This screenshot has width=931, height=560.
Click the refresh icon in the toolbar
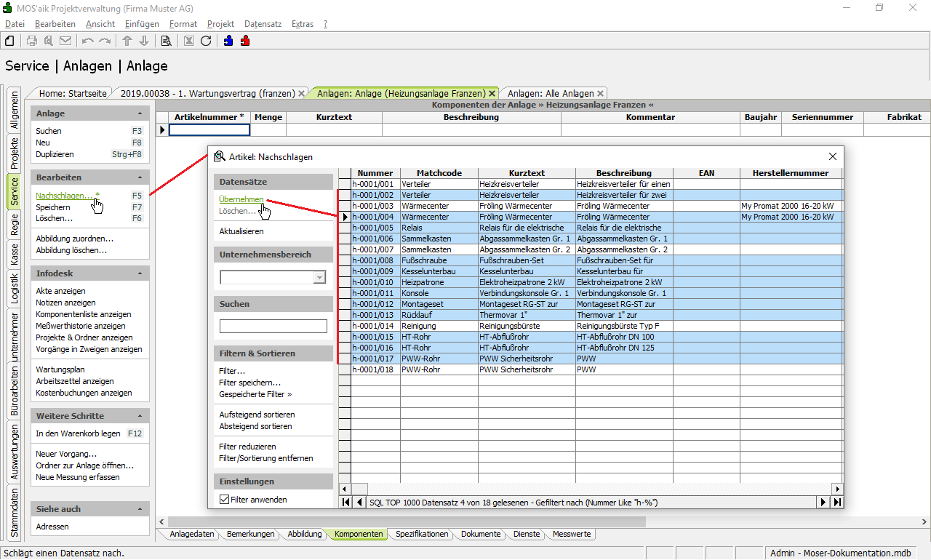(206, 41)
